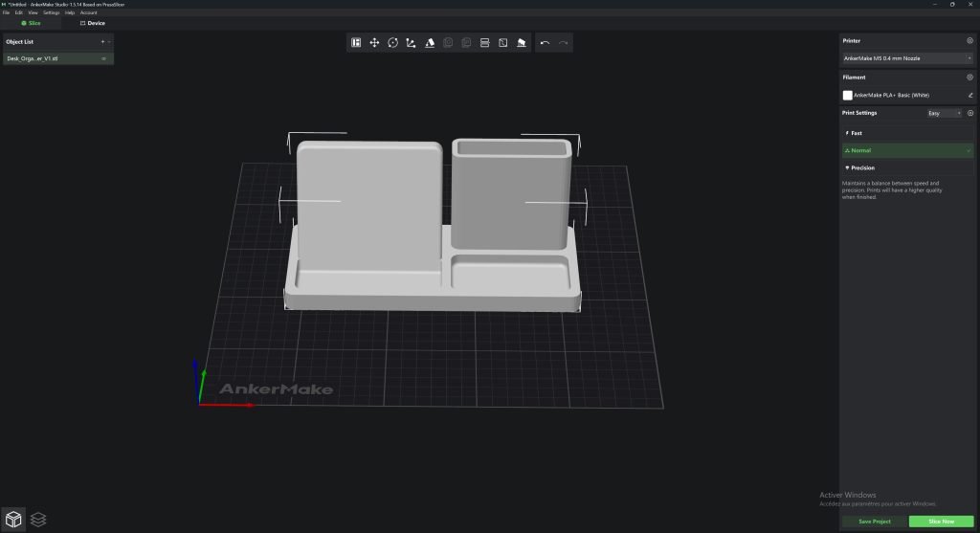Select the Move tool

tap(374, 42)
